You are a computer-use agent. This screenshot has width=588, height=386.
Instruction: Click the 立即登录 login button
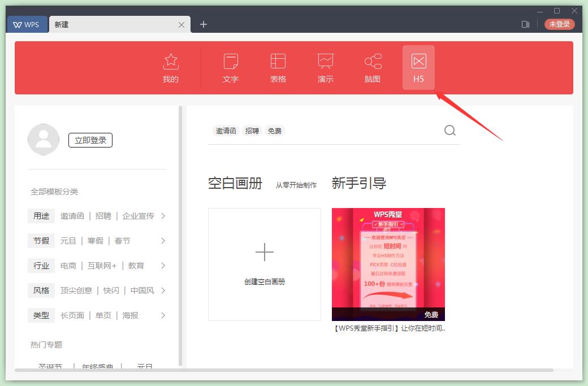coord(90,139)
